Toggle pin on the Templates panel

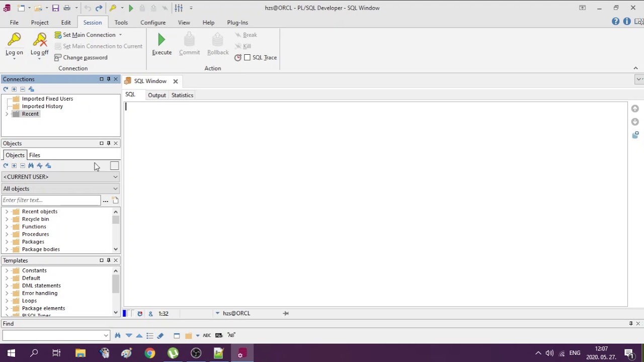[108, 260]
